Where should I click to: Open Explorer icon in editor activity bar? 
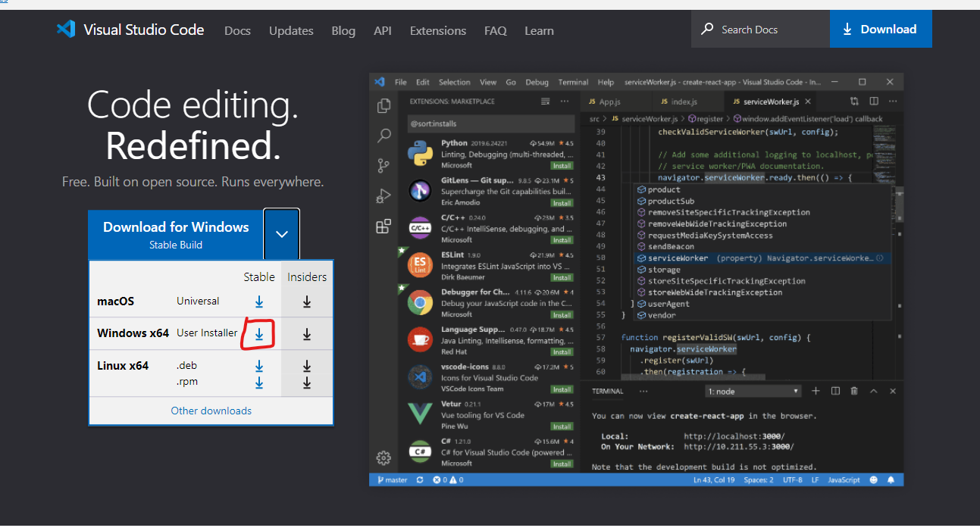(x=384, y=105)
